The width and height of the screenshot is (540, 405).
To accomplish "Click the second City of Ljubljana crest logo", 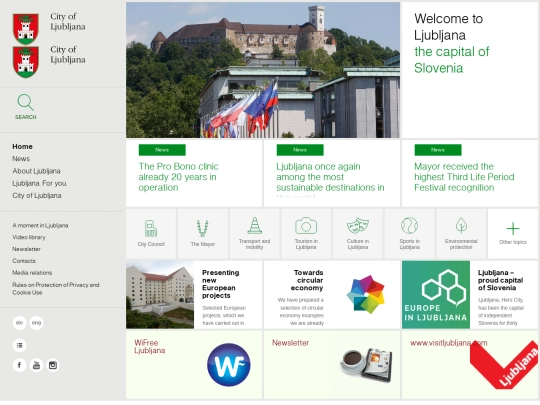I will click(25, 62).
